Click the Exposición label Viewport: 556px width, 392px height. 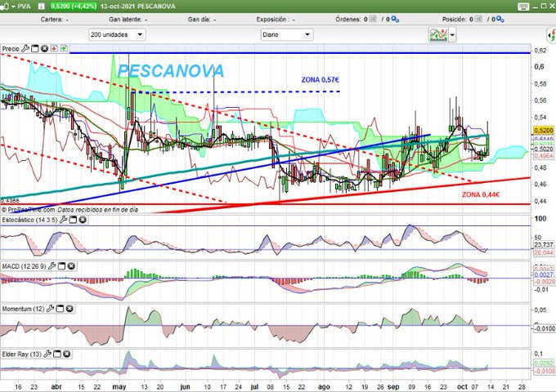coord(271,20)
